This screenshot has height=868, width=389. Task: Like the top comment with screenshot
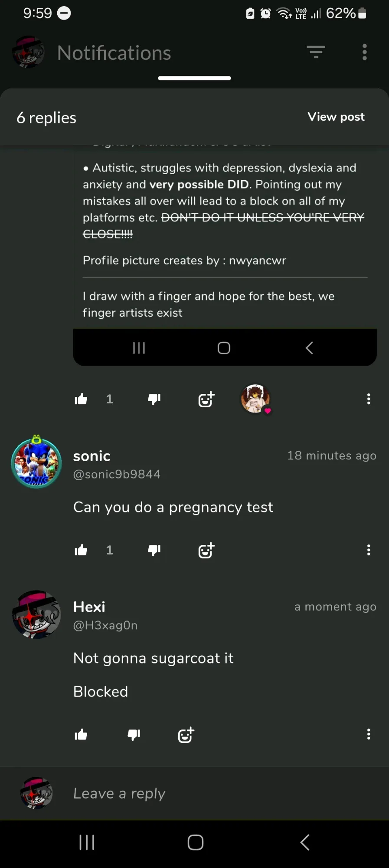pos(81,399)
